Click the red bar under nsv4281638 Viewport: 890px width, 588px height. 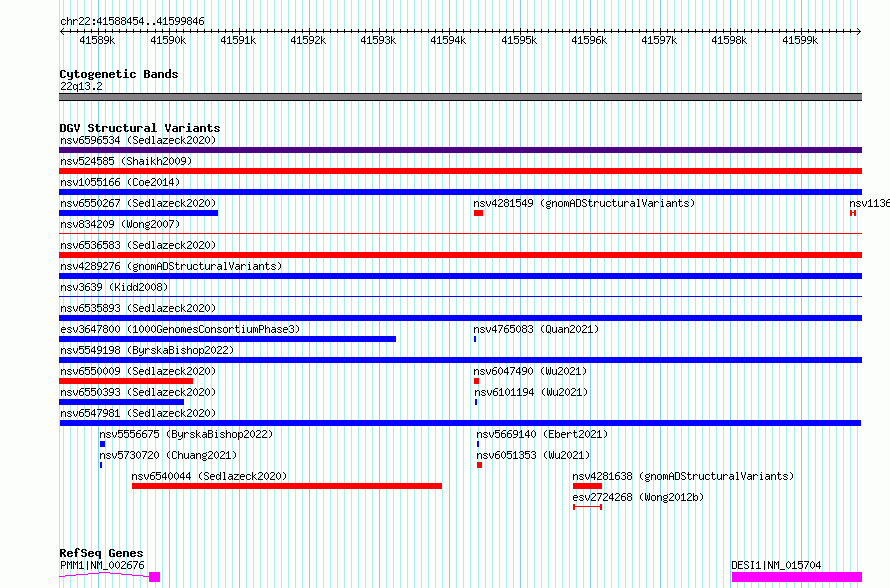(x=587, y=486)
